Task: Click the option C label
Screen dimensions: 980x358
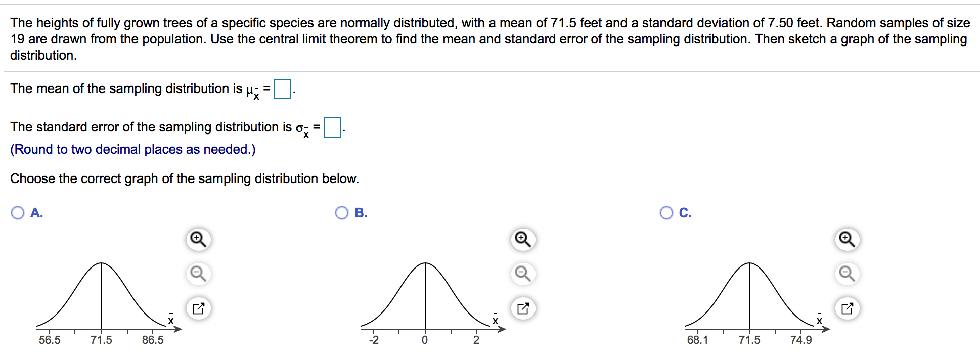Action: pos(685,213)
